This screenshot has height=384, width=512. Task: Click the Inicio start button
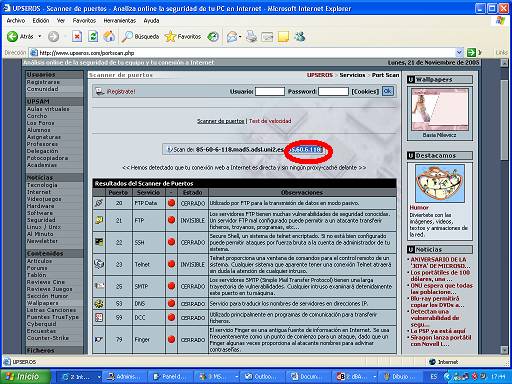[25, 377]
